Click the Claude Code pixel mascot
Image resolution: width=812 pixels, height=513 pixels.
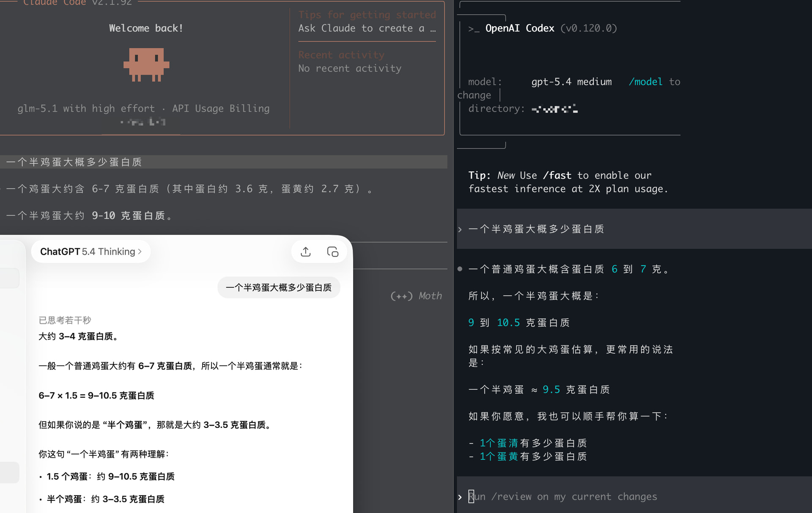coord(146,64)
